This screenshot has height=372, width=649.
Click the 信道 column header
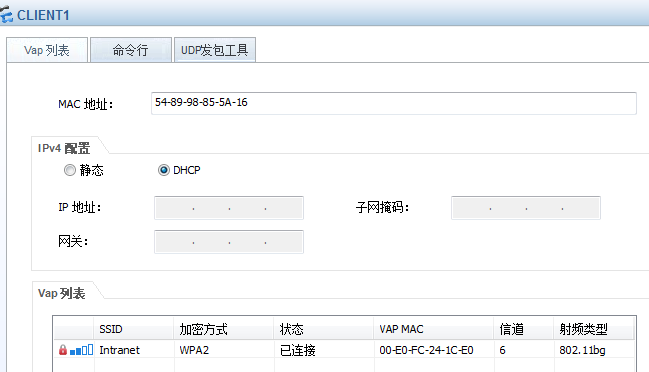pyautogui.click(x=524, y=329)
